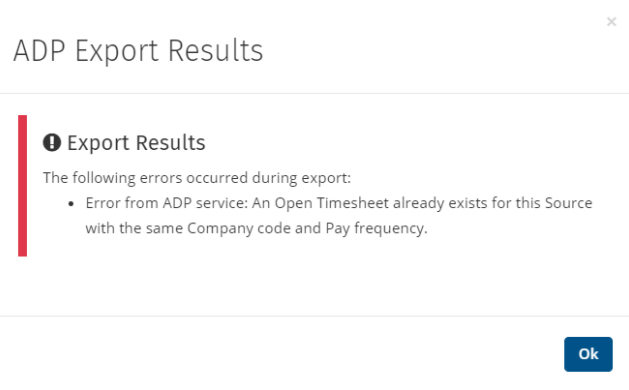Select the ADP Export Results title
629x390 pixels.
(x=138, y=51)
